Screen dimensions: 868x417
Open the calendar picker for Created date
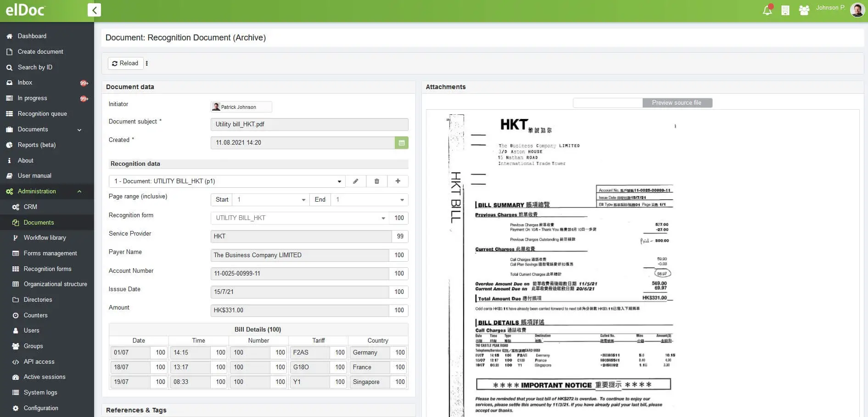pyautogui.click(x=402, y=143)
